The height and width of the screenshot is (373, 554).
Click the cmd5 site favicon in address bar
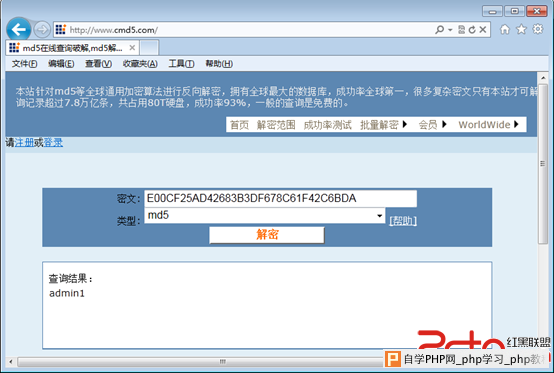pyautogui.click(x=61, y=30)
